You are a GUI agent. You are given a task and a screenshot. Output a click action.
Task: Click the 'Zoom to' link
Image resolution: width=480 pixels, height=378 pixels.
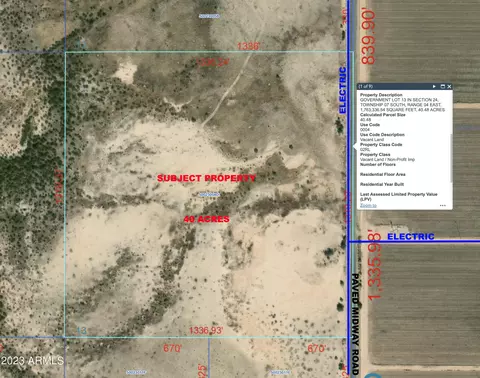(x=368, y=205)
